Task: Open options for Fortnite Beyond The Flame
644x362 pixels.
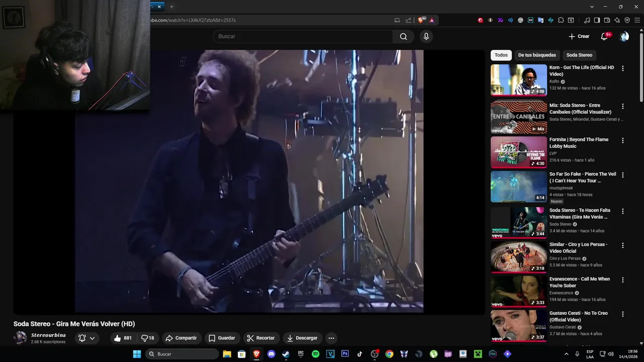Action: tap(623, 141)
